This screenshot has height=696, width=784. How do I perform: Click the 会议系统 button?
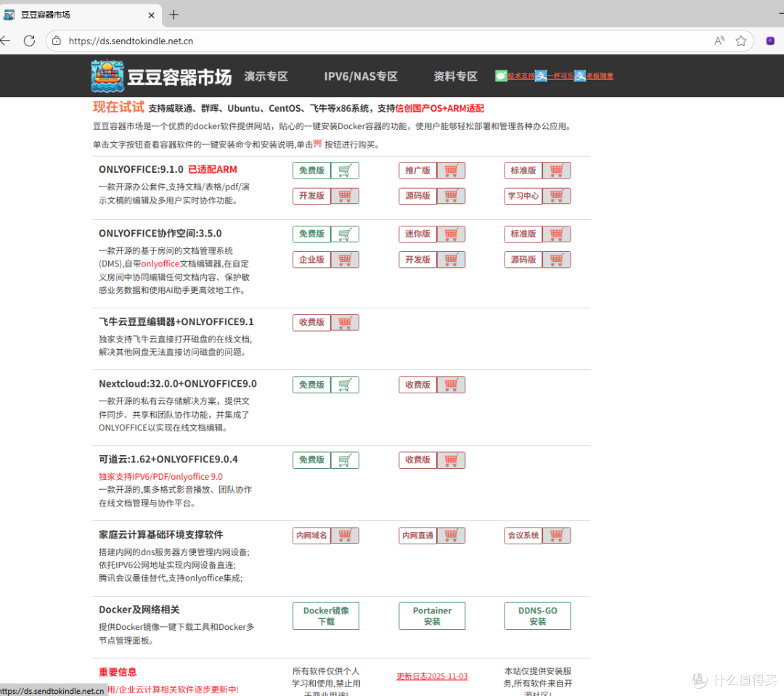pos(523,536)
